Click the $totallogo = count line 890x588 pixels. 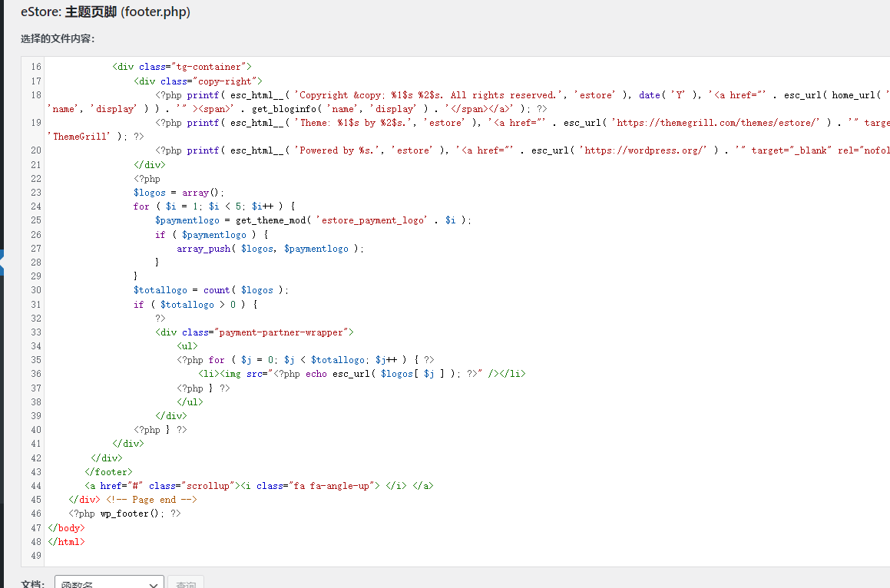click(210, 290)
